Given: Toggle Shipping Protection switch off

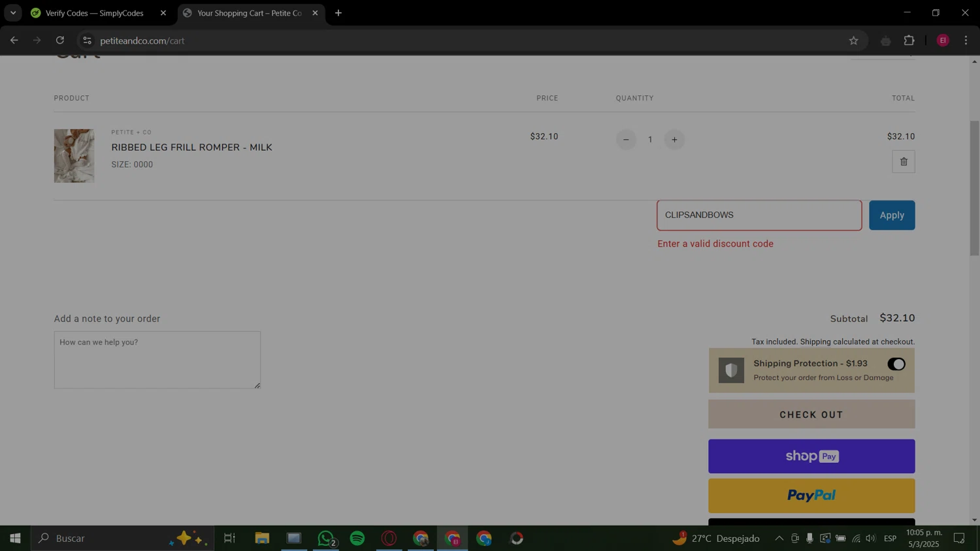Looking at the screenshot, I should (896, 364).
